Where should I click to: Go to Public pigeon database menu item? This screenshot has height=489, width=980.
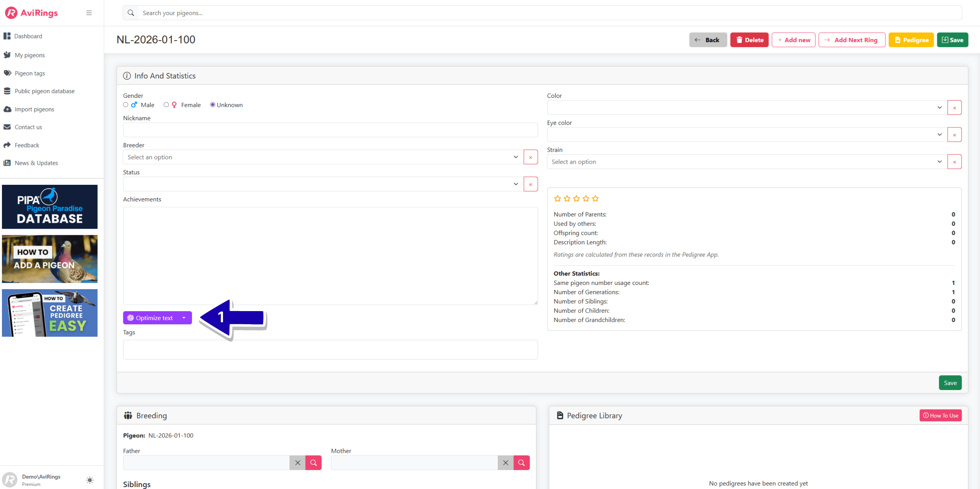pos(44,91)
